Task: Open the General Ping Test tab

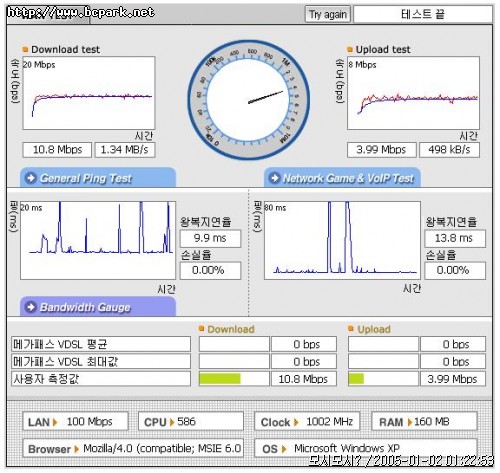Action: click(98, 178)
